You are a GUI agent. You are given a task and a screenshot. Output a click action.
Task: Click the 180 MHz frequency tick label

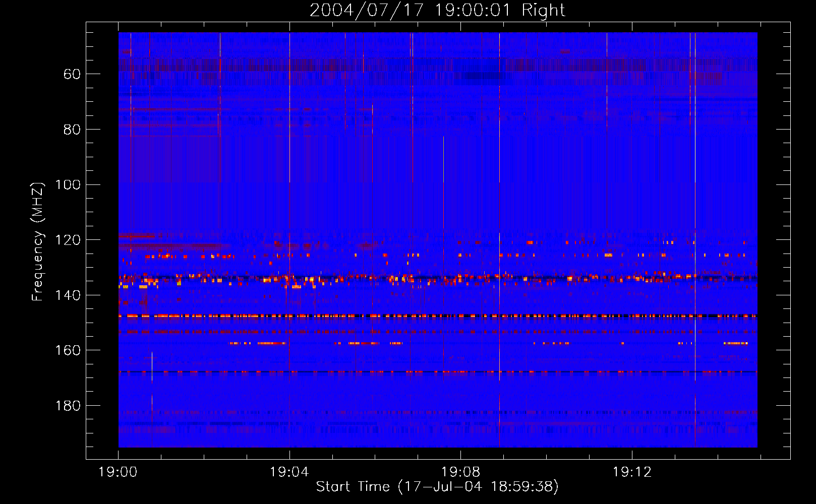pos(68,406)
